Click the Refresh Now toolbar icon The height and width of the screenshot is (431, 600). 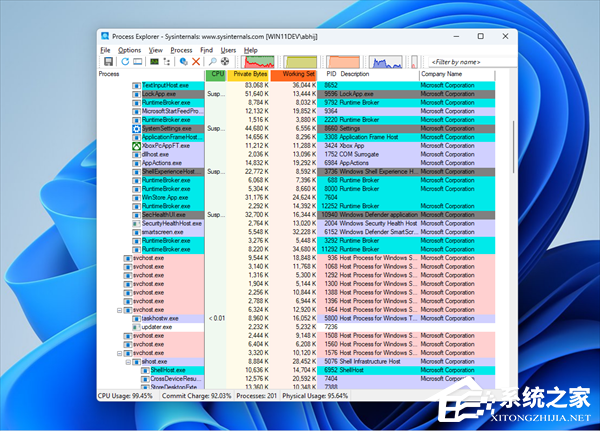click(x=125, y=62)
